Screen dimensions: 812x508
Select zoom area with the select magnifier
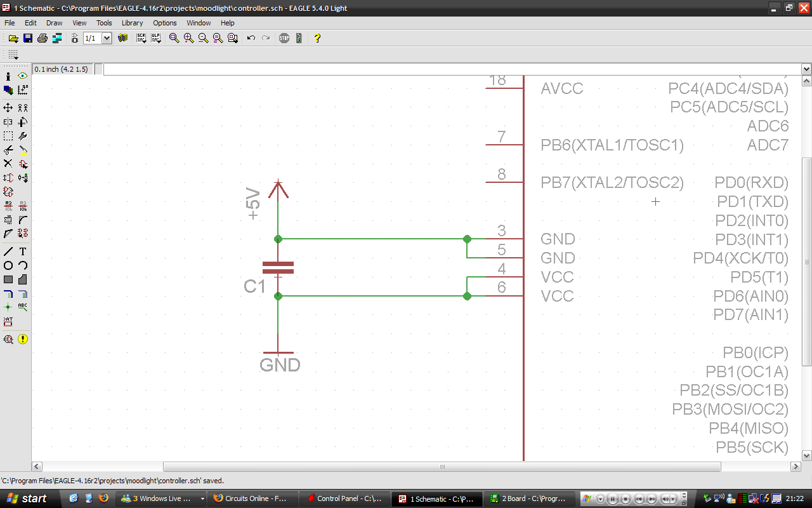tap(233, 38)
